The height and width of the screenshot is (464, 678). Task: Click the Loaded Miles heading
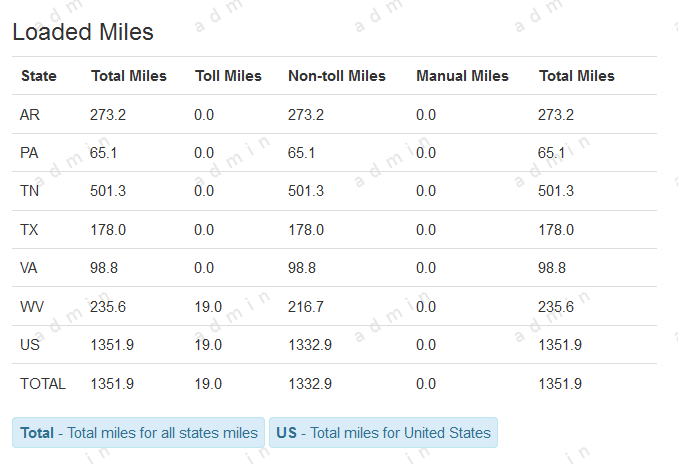pos(83,32)
